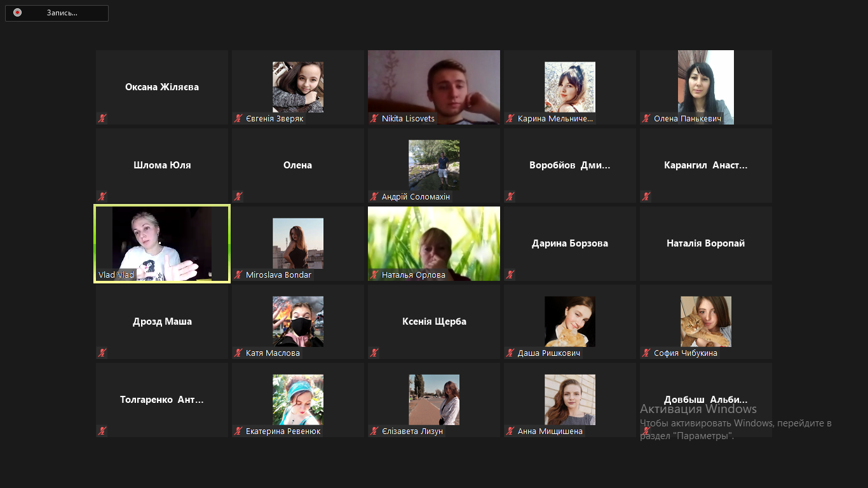Click the name Оксана Жіляєва
This screenshot has width=868, height=488.
(162, 87)
